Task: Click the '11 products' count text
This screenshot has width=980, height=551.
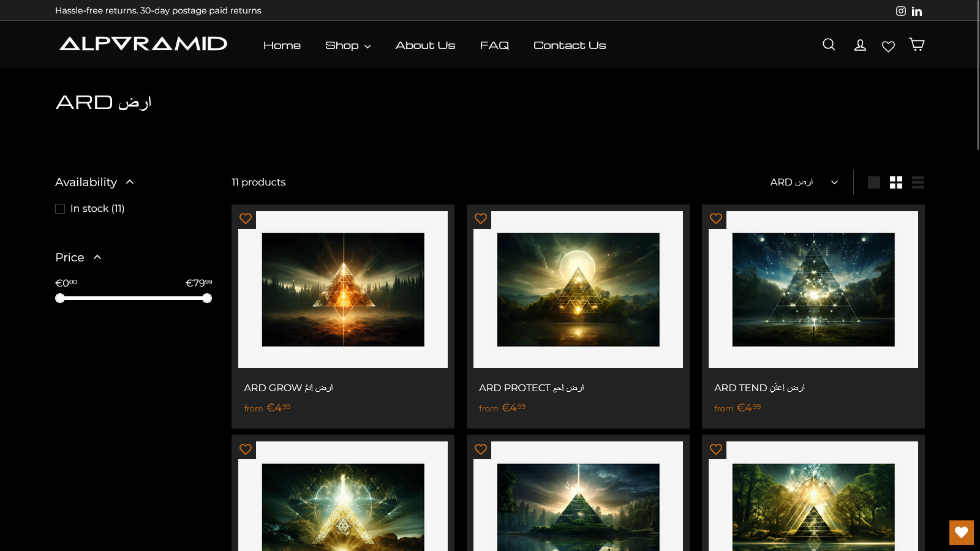Action: [258, 182]
